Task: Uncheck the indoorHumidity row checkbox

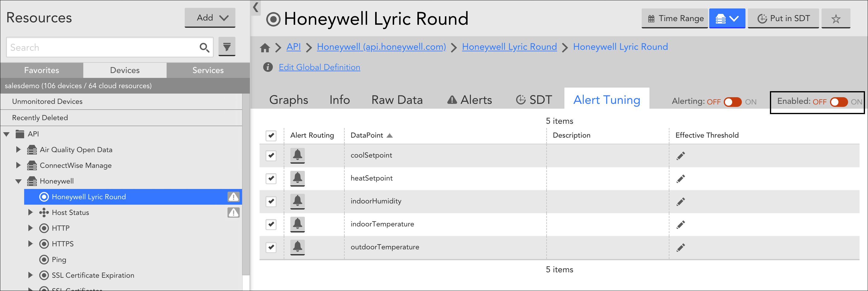Action: pyautogui.click(x=271, y=201)
